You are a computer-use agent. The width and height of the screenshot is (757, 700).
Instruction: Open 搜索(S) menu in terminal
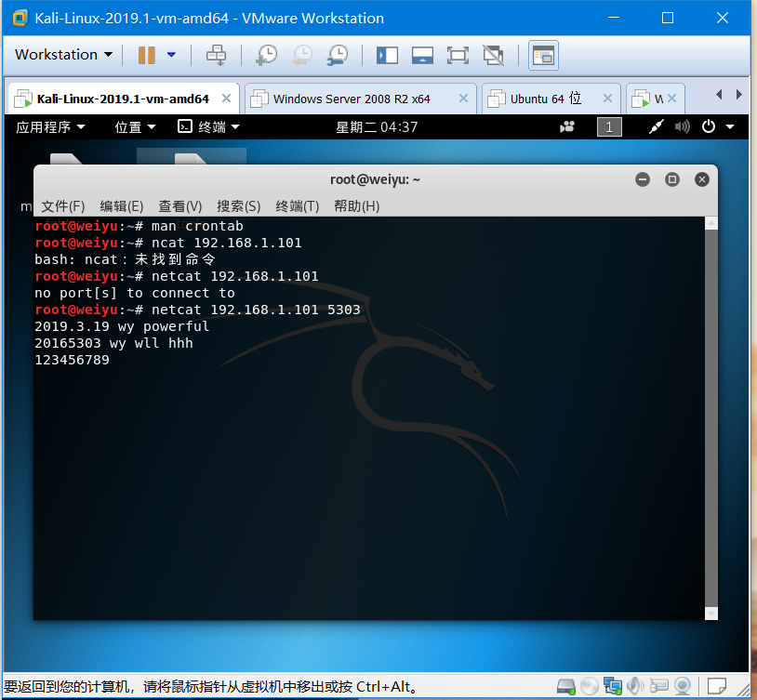point(238,206)
